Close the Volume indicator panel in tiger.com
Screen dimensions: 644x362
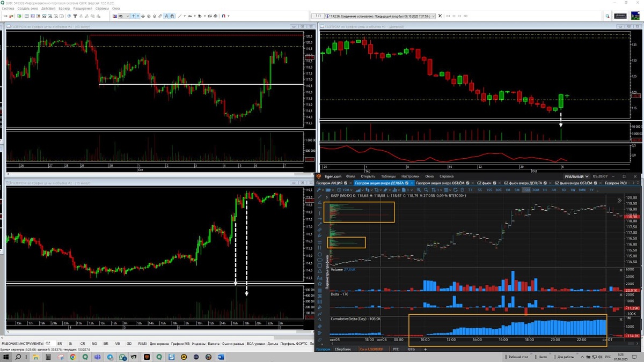point(621,270)
